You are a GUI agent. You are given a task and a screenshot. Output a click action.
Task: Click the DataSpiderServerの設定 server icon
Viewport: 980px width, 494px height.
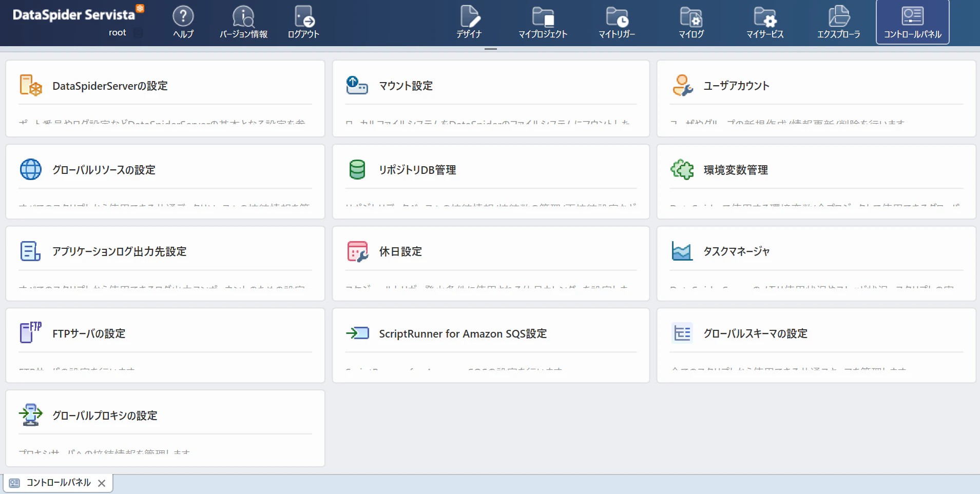pyautogui.click(x=31, y=85)
